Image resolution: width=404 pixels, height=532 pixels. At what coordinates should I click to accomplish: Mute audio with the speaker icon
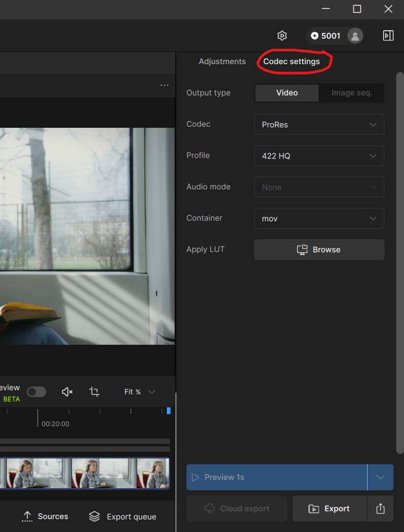click(x=67, y=392)
